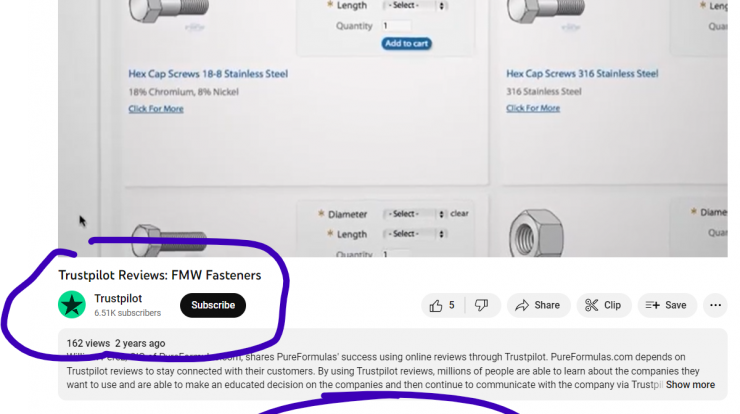Click the Quantity field showing 1

(396, 26)
